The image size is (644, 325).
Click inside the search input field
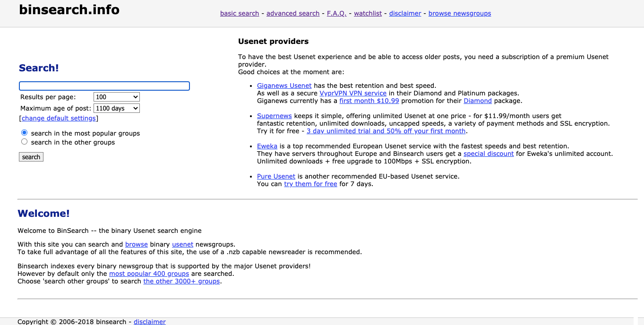pos(104,86)
